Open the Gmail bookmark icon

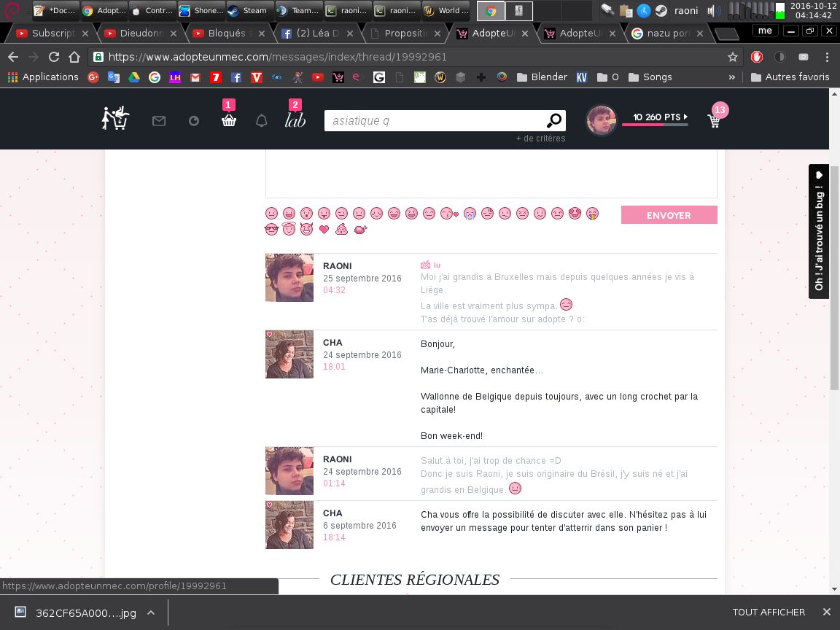195,77
